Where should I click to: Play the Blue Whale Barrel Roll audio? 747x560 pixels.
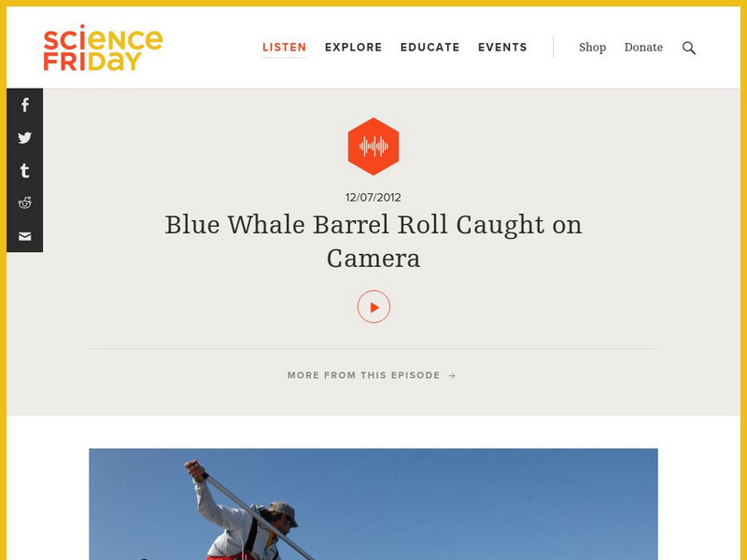click(x=373, y=307)
